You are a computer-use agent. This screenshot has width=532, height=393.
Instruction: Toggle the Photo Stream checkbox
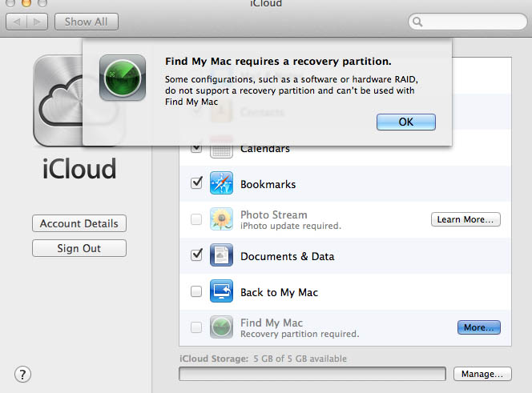point(196,219)
